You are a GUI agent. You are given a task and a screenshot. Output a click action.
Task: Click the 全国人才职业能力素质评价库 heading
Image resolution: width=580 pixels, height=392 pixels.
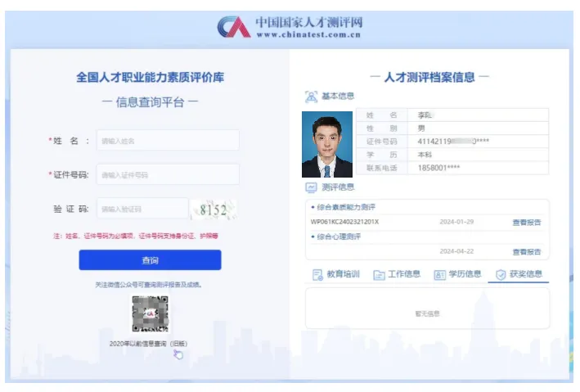(150, 77)
